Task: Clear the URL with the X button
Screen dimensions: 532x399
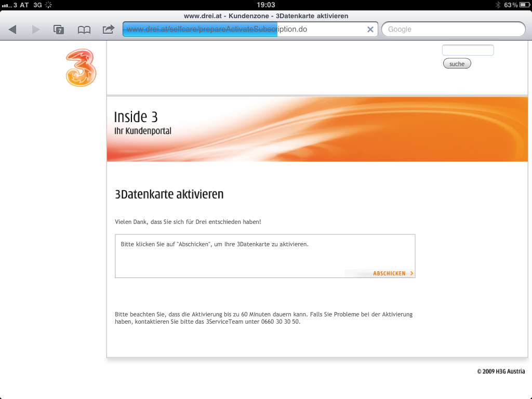Action: pyautogui.click(x=370, y=30)
